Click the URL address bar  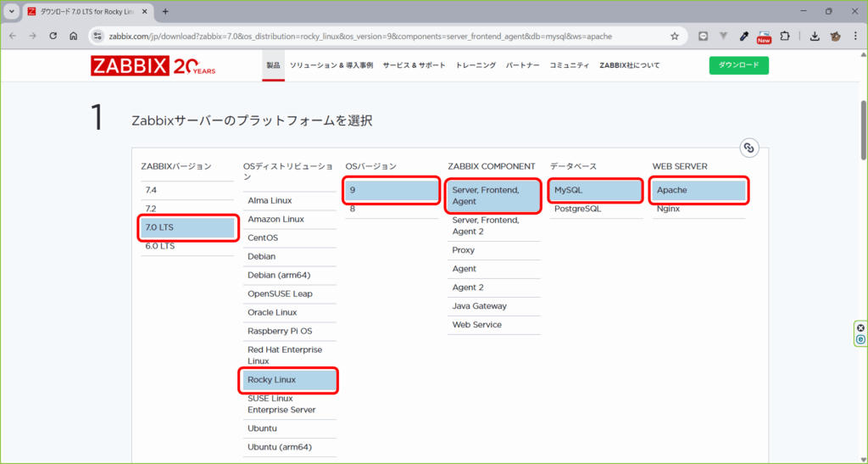pos(359,36)
